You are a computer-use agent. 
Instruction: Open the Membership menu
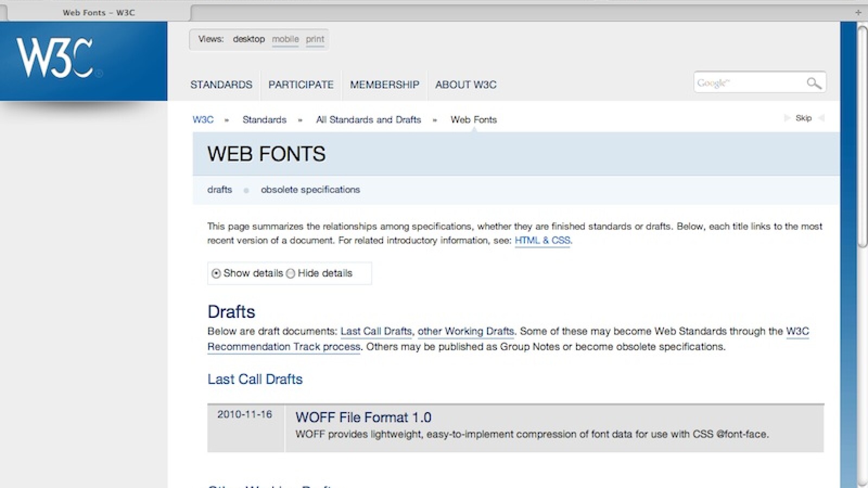tap(384, 85)
